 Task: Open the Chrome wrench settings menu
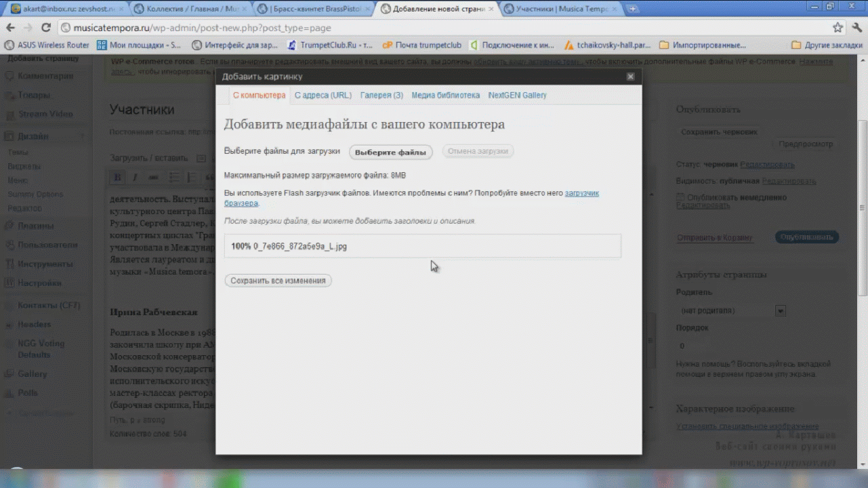[x=856, y=28]
